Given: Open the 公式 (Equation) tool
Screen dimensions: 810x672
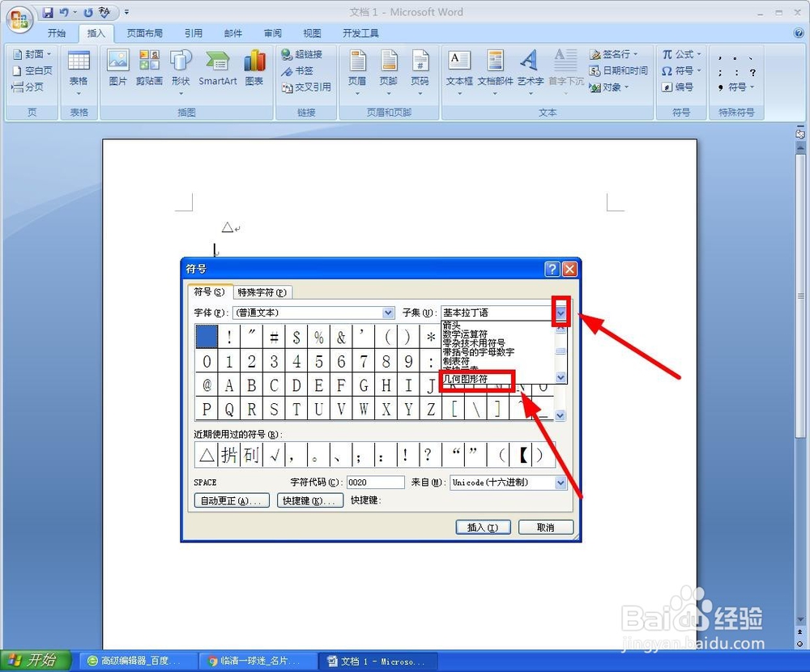Looking at the screenshot, I should click(x=680, y=53).
